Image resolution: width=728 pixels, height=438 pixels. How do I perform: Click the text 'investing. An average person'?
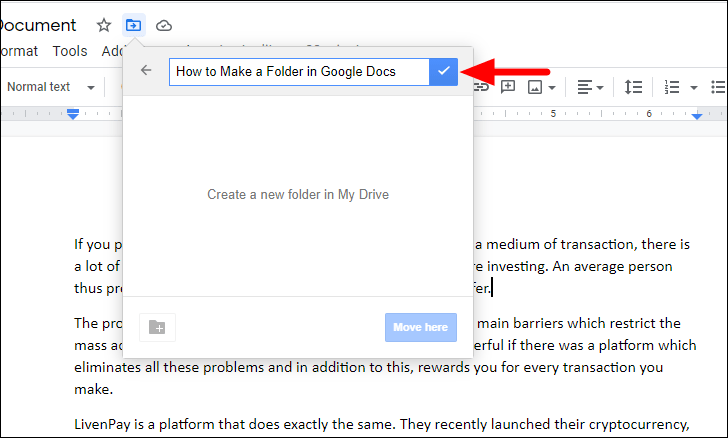click(579, 267)
